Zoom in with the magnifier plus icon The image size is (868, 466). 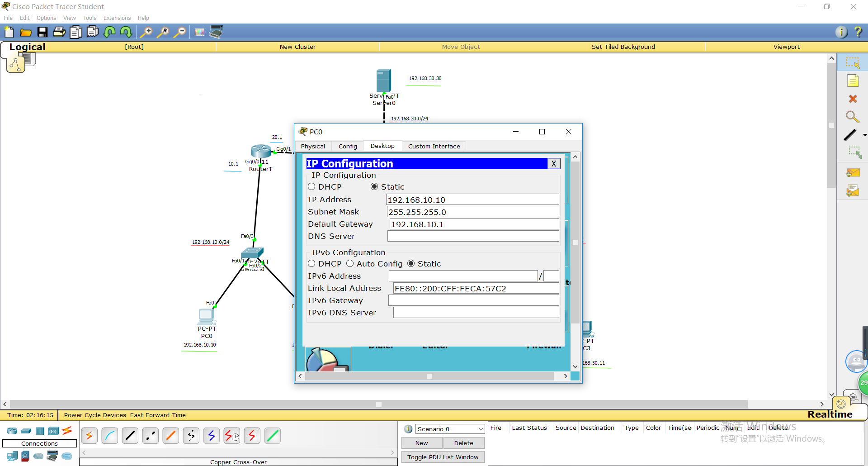146,32
